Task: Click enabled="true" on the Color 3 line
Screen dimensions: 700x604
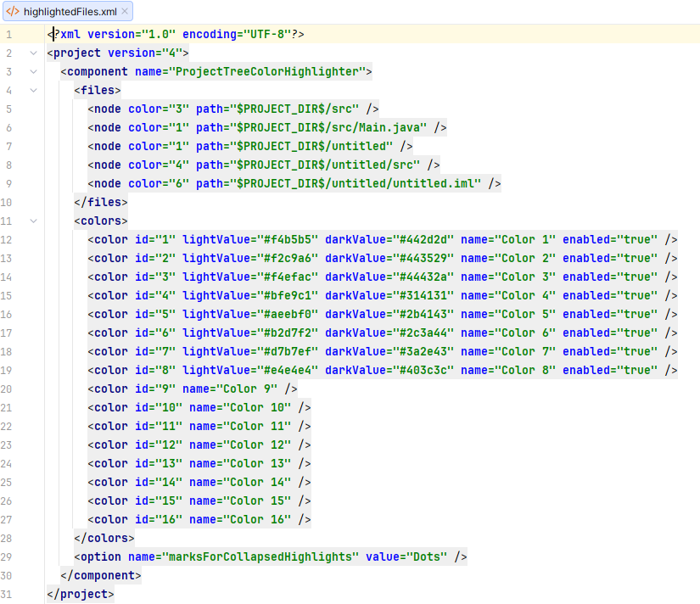Action: [x=610, y=277]
